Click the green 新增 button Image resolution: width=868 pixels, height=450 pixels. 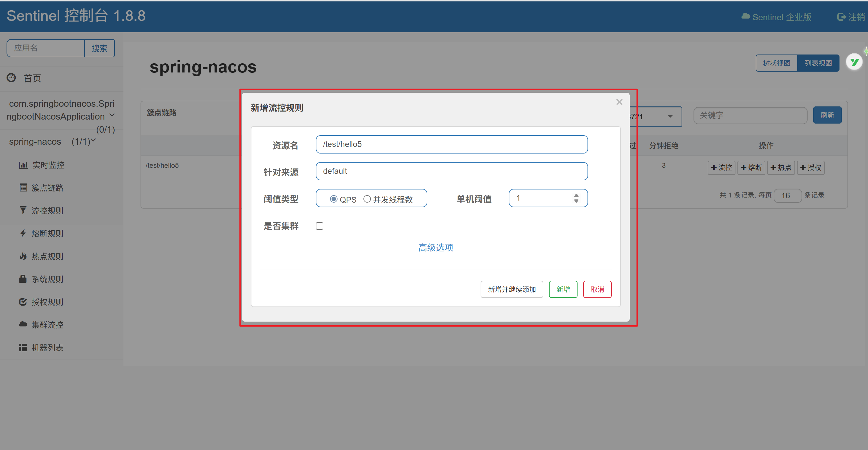[563, 289]
